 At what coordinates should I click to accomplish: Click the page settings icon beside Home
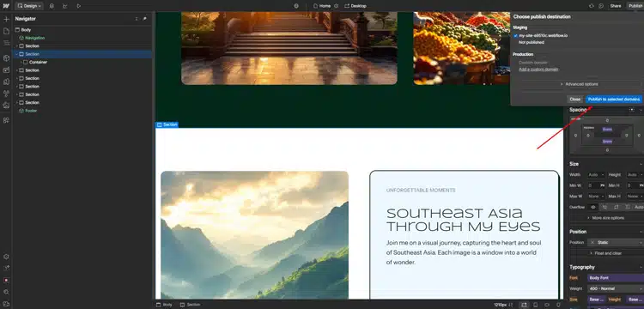pos(336,6)
